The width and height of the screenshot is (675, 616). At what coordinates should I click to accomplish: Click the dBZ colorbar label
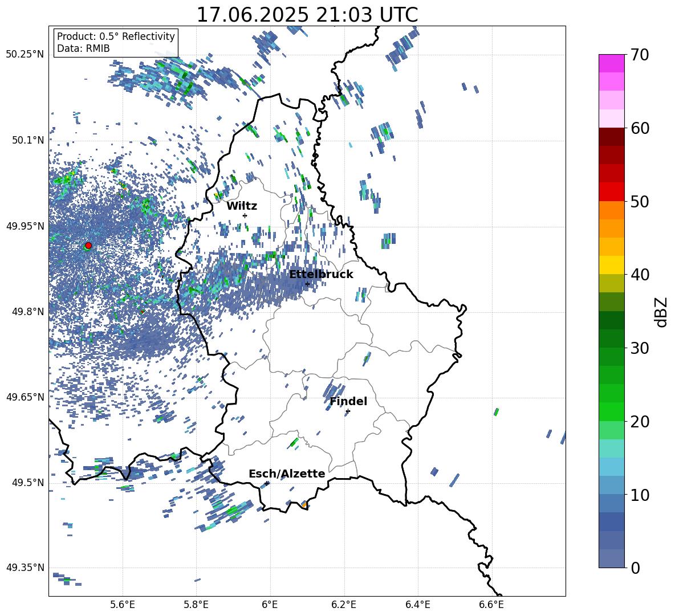[x=662, y=312]
